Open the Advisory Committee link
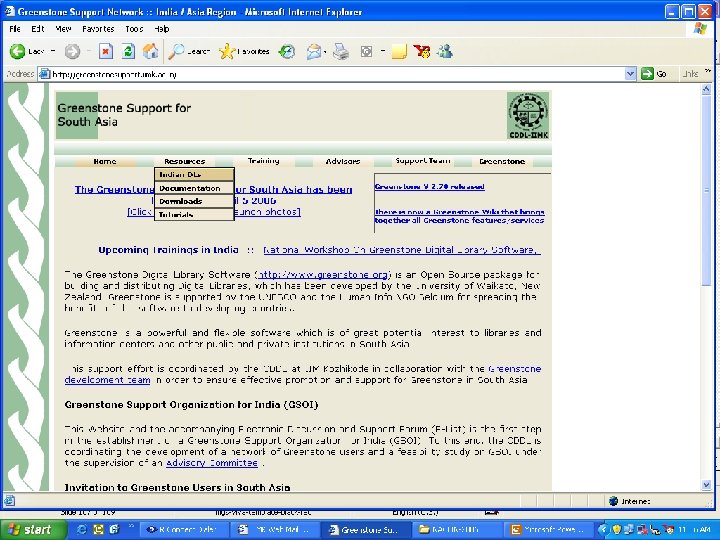 tap(212, 463)
